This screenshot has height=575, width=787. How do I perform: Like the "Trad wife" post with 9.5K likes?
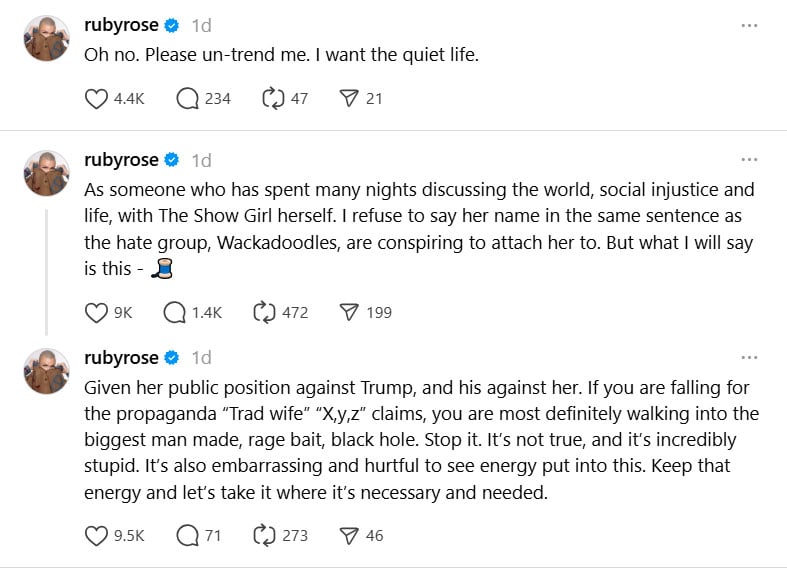tap(96, 536)
